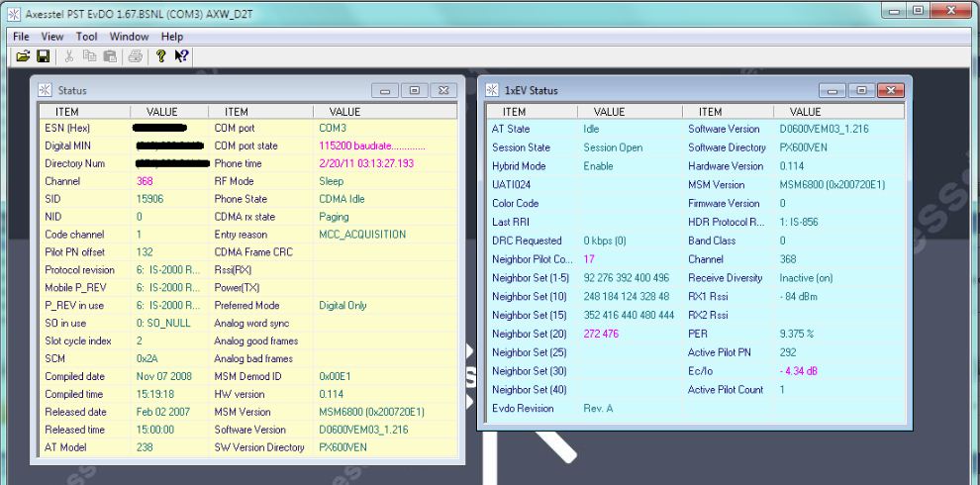
Task: Open the View menu
Action: (52, 37)
